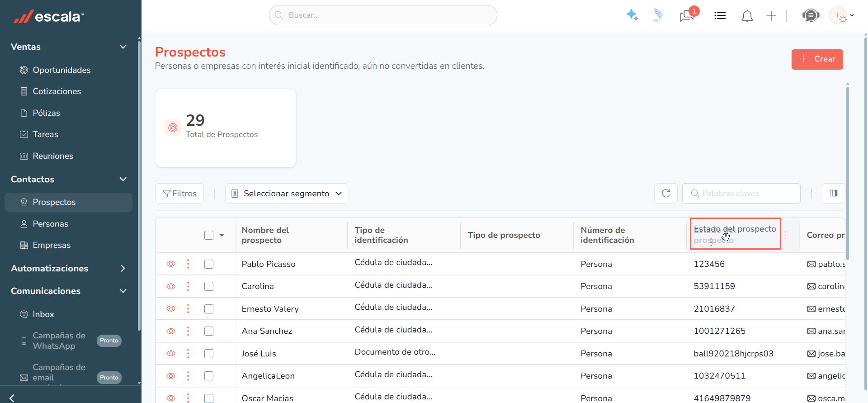The width and height of the screenshot is (868, 403).
Task: Open the Filtros button
Action: click(179, 193)
